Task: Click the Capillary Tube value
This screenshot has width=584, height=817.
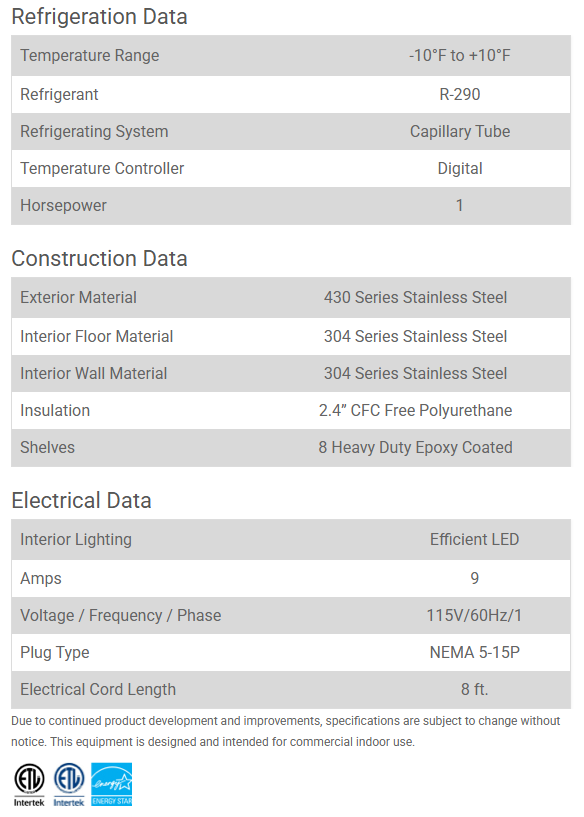Action: coord(459,131)
